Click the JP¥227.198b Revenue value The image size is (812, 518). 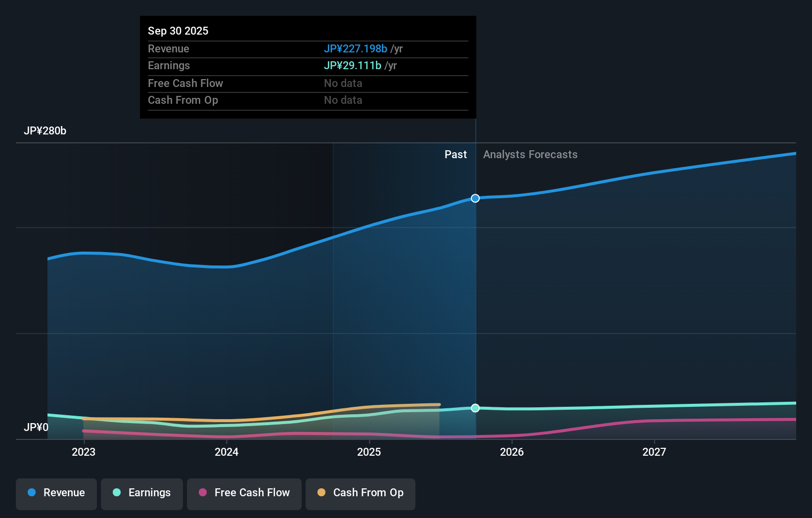[x=355, y=48]
